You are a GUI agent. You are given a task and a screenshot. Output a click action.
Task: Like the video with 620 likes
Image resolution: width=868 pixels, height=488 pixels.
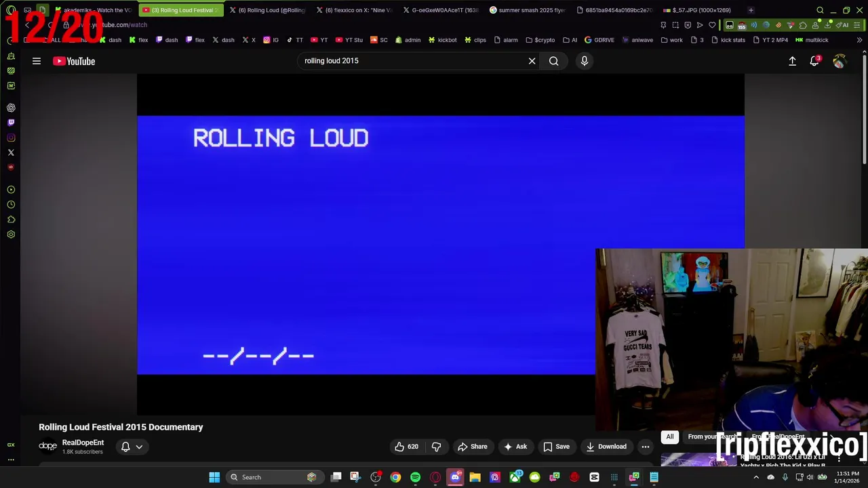[406, 447]
